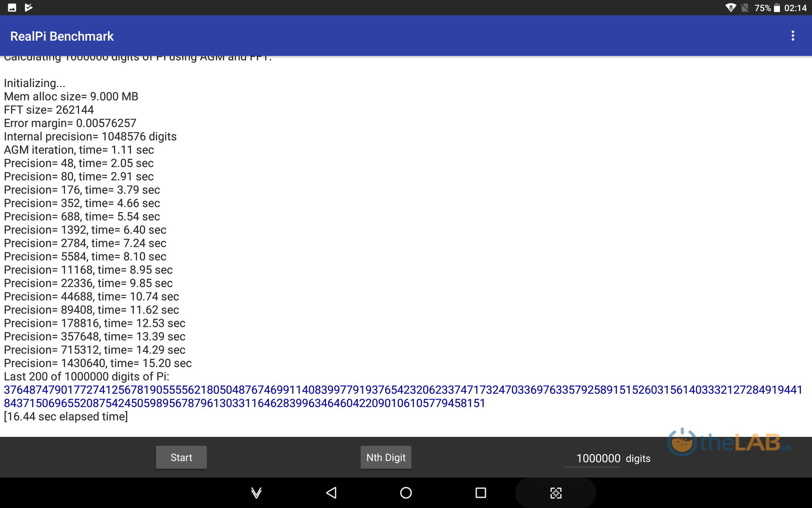This screenshot has width=812, height=508.
Task: Focus the 1000000 digits input field
Action: tap(598, 458)
